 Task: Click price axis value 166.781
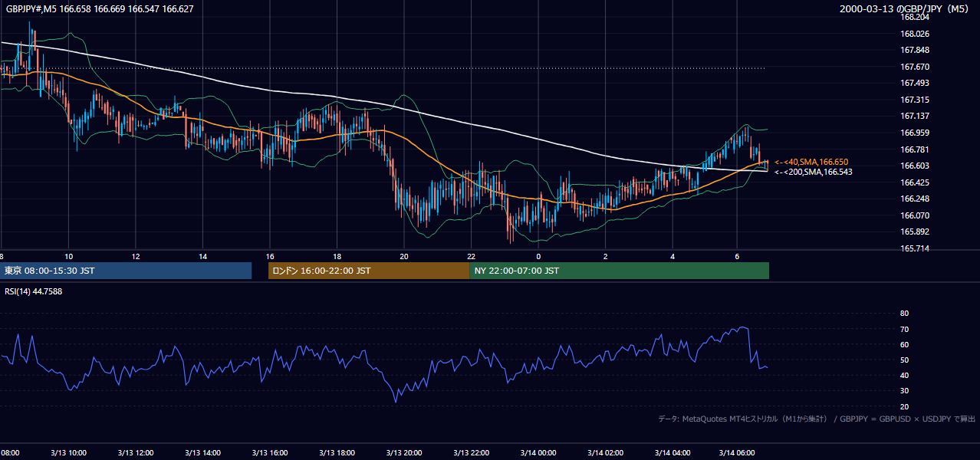914,149
